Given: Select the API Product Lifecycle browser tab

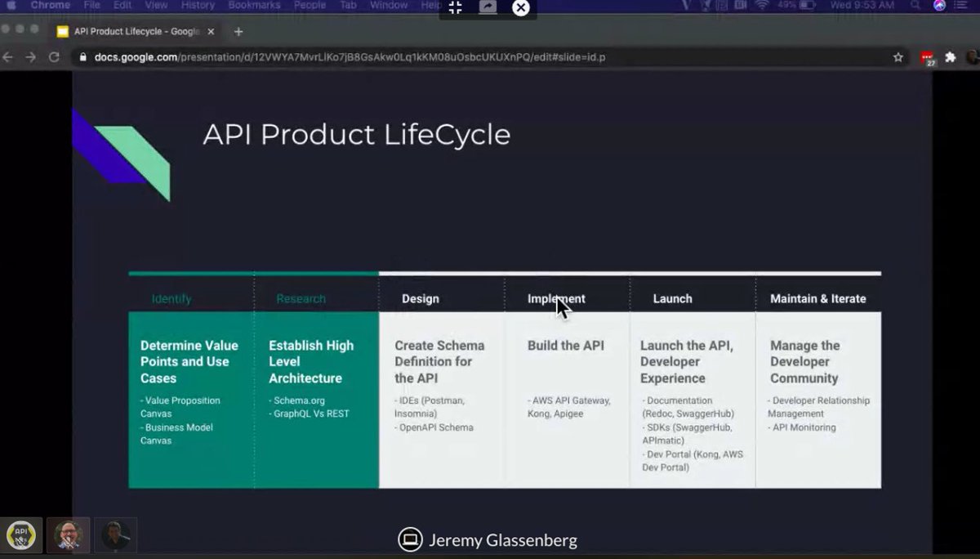Looking at the screenshot, I should [x=136, y=32].
